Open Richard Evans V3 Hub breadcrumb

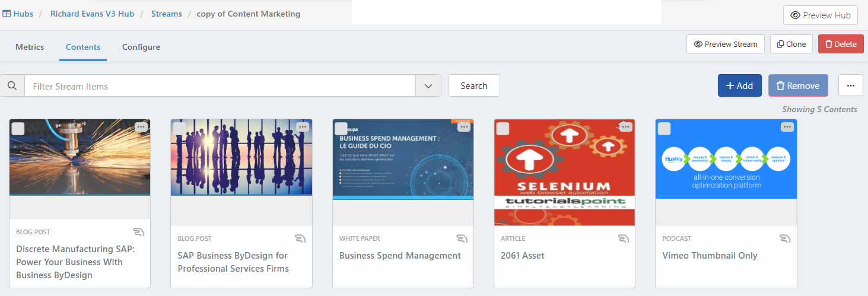tap(93, 14)
